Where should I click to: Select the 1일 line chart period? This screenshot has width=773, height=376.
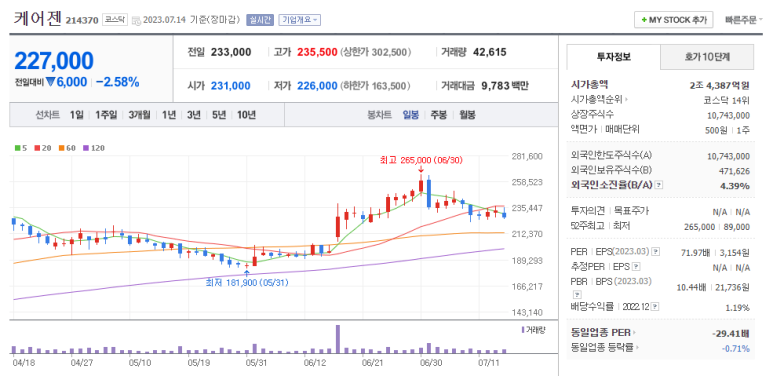(x=76, y=115)
